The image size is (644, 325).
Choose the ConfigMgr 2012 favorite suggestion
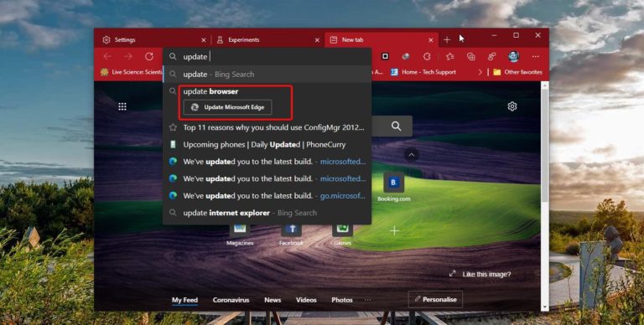coord(267,127)
